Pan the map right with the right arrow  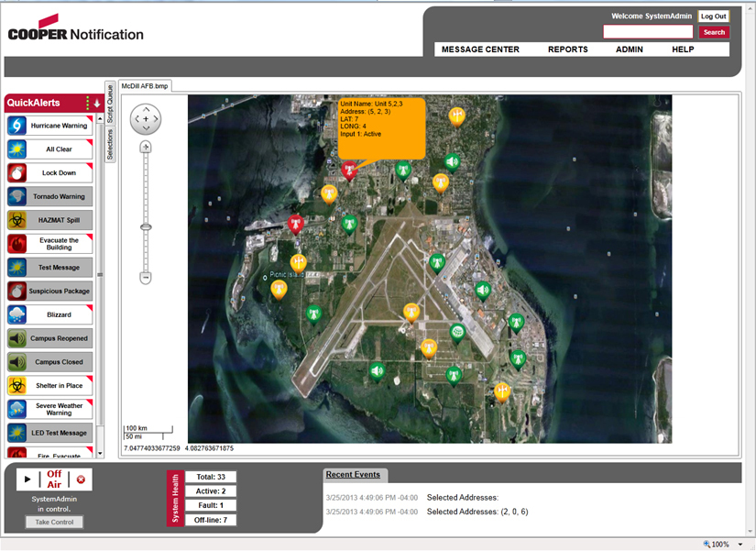(x=155, y=118)
